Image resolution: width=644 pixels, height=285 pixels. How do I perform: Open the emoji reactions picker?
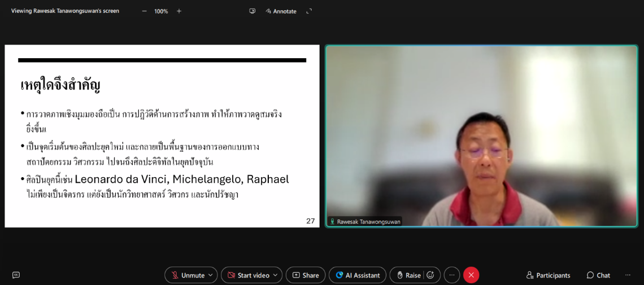click(430, 275)
